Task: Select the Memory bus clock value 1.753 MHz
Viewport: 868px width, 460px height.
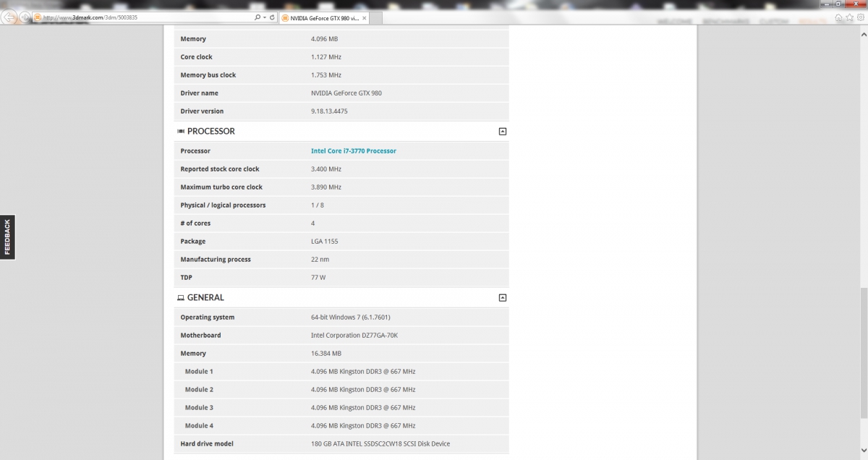Action: click(326, 75)
